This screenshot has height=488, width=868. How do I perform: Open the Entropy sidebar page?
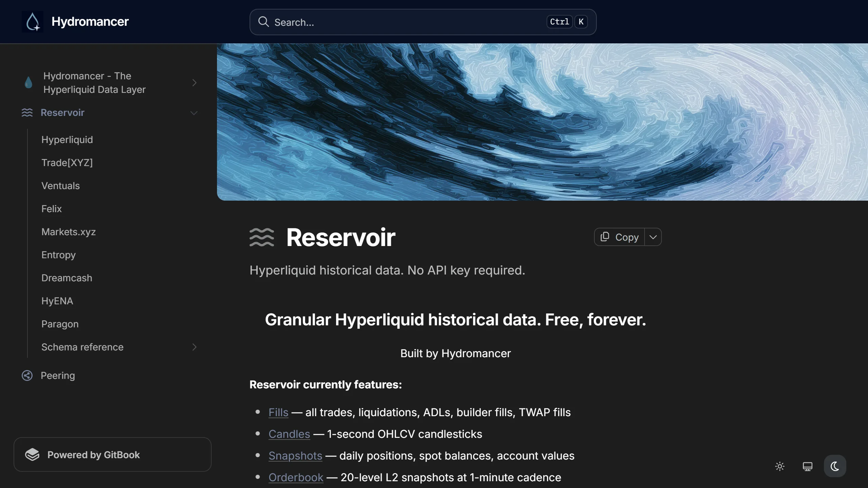click(59, 255)
